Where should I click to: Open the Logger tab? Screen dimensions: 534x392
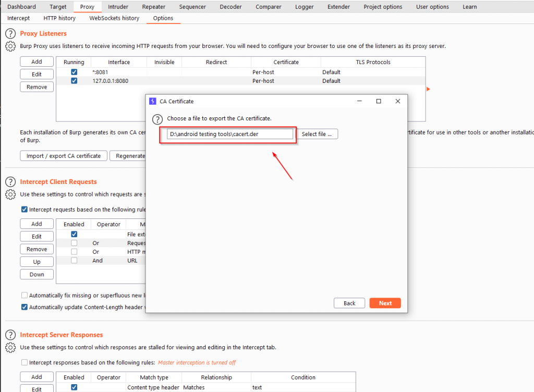(x=304, y=7)
